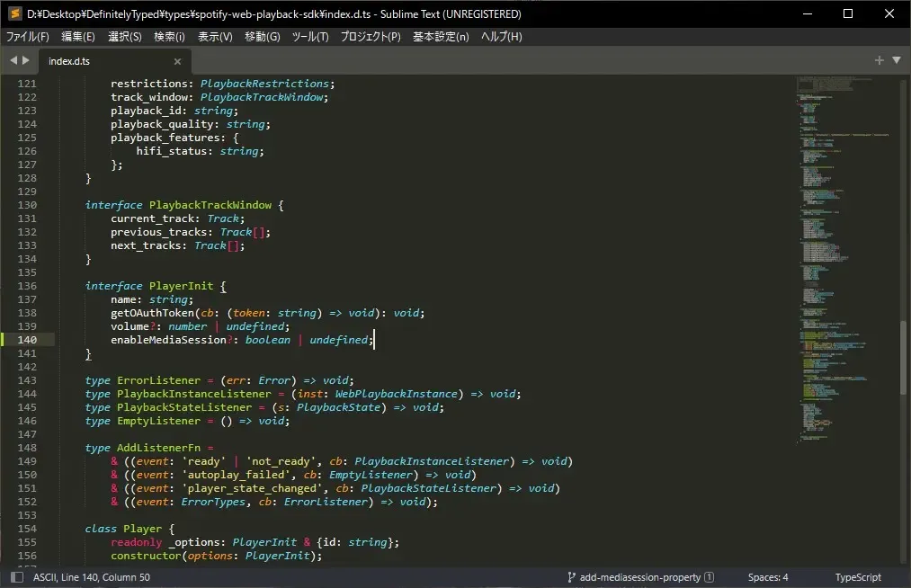Open the ヘルプ(H) menu

pyautogui.click(x=502, y=37)
